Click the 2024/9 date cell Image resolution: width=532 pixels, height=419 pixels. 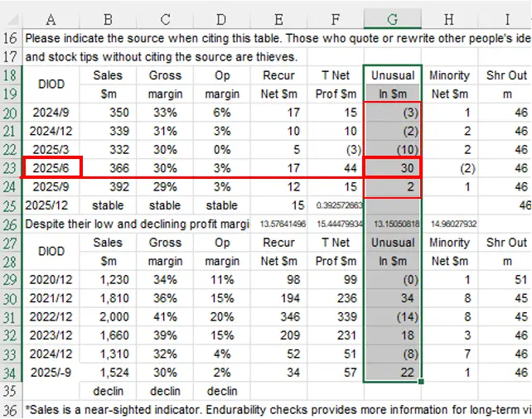pos(51,113)
